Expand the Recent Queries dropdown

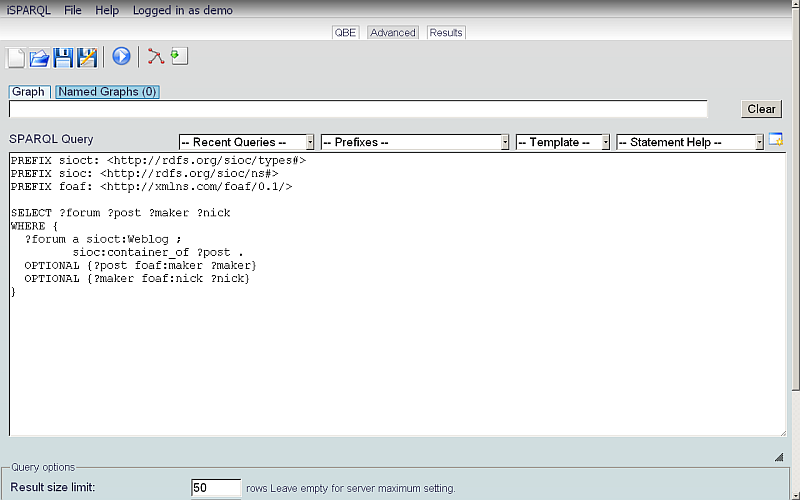[246, 142]
